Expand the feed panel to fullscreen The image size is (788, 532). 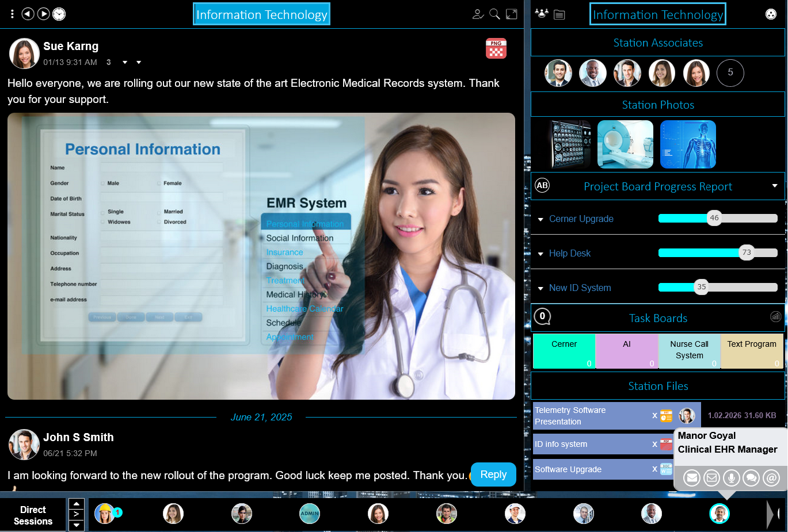(511, 14)
